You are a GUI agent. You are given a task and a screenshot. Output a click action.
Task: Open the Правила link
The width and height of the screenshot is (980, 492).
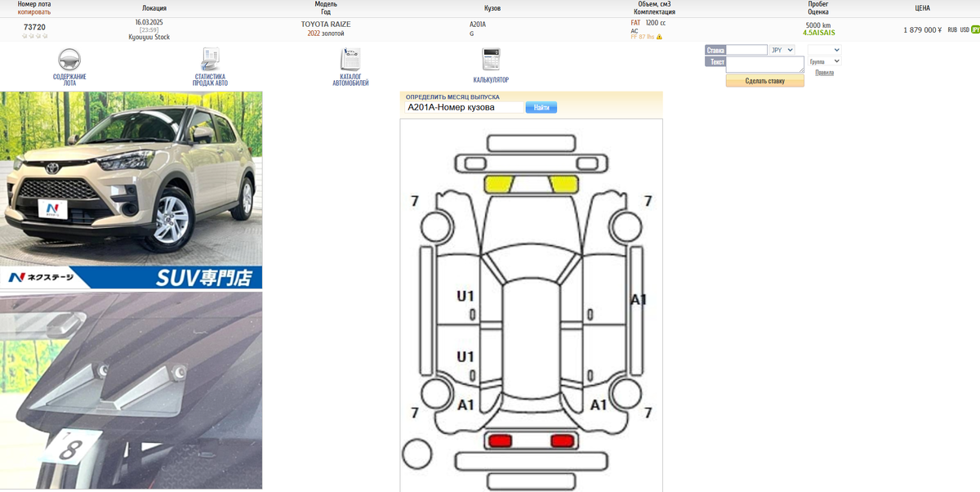pos(824,73)
